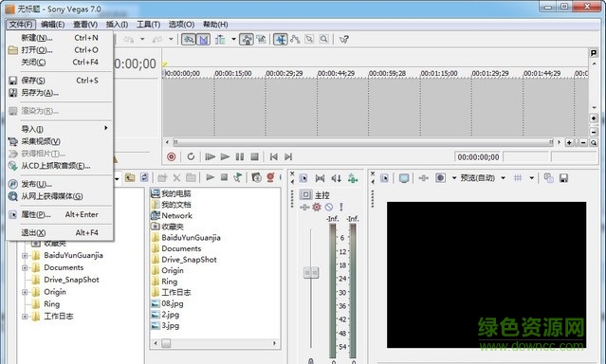The height and width of the screenshot is (364, 606).
Task: Click Copy Snapshot to Clipboard icon
Action: pos(549,178)
